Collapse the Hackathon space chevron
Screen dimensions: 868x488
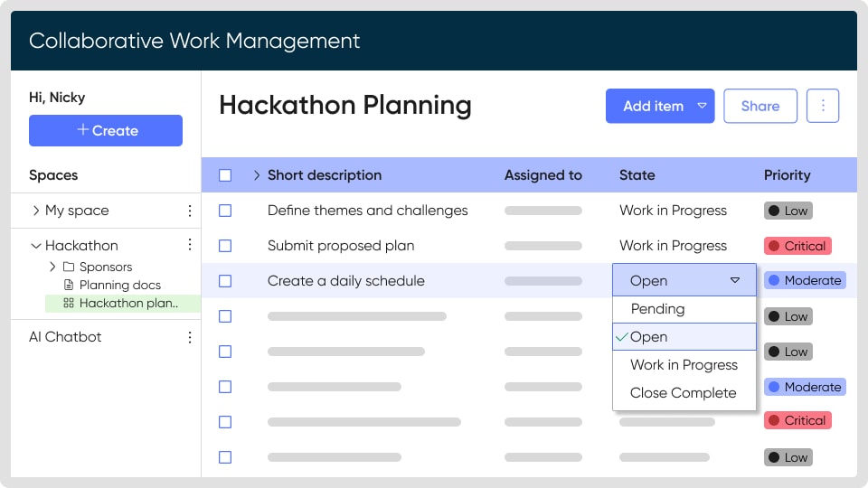36,245
